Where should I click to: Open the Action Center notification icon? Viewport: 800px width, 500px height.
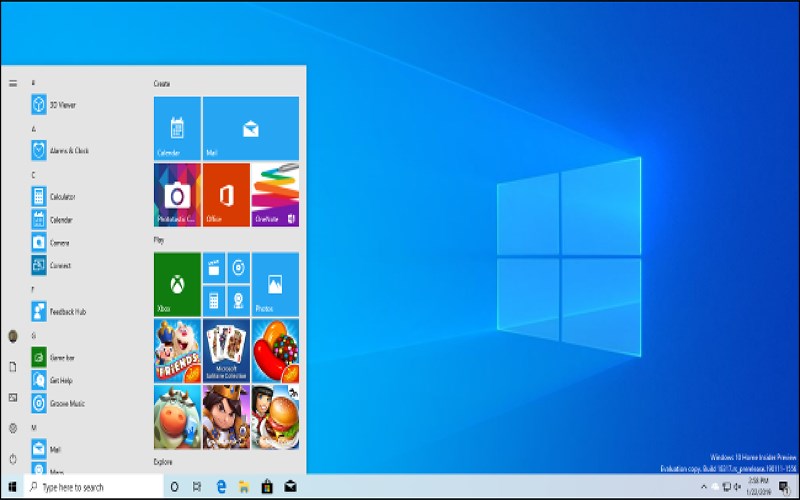784,487
